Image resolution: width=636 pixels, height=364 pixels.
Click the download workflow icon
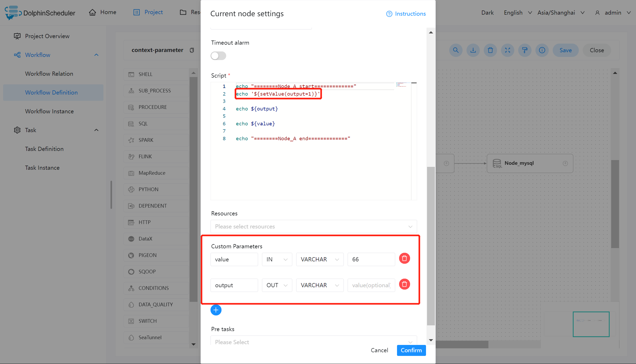pos(473,50)
